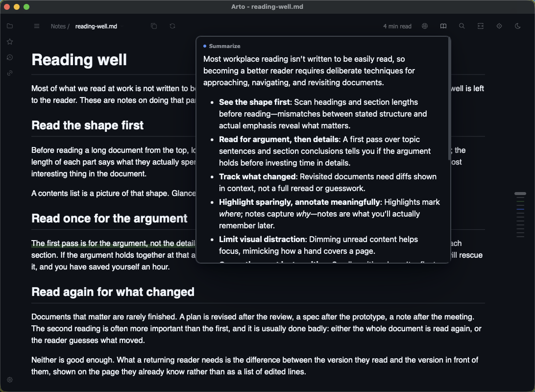Click the Reading well main heading
Viewport: 535px width, 392px height.
click(x=79, y=60)
